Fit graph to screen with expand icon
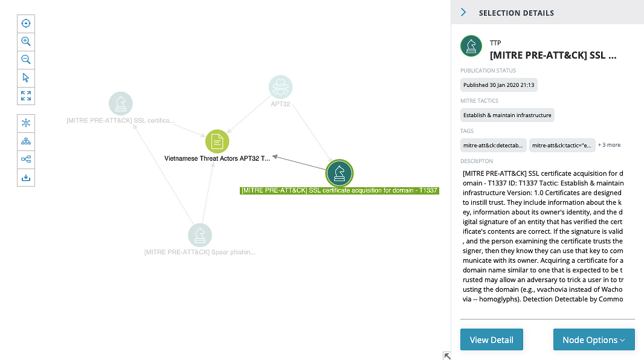 coord(26,95)
